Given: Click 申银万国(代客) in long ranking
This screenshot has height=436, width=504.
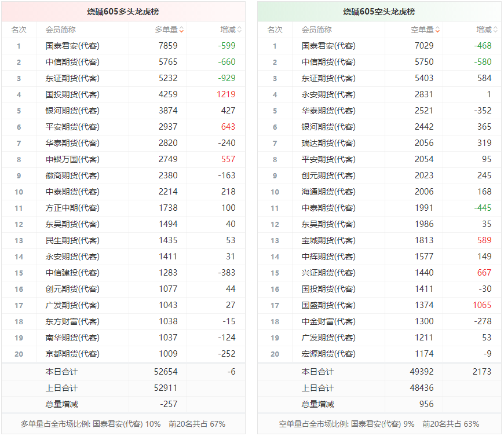Looking at the screenshot, I should [x=72, y=159].
